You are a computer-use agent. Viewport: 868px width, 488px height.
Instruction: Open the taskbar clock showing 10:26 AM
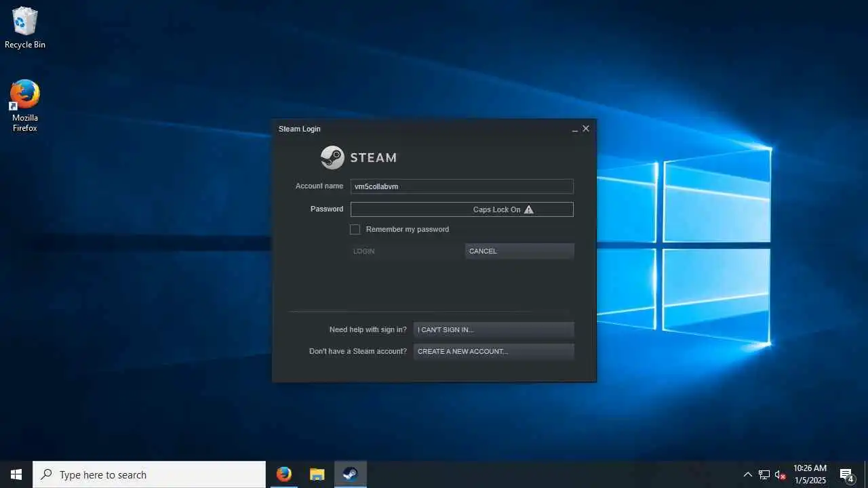pos(810,474)
